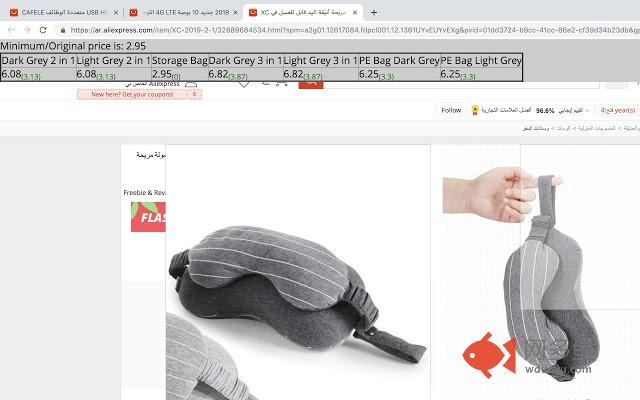Switch to the CAFELE USB tab
The image size is (640, 400).
[x=60, y=12]
